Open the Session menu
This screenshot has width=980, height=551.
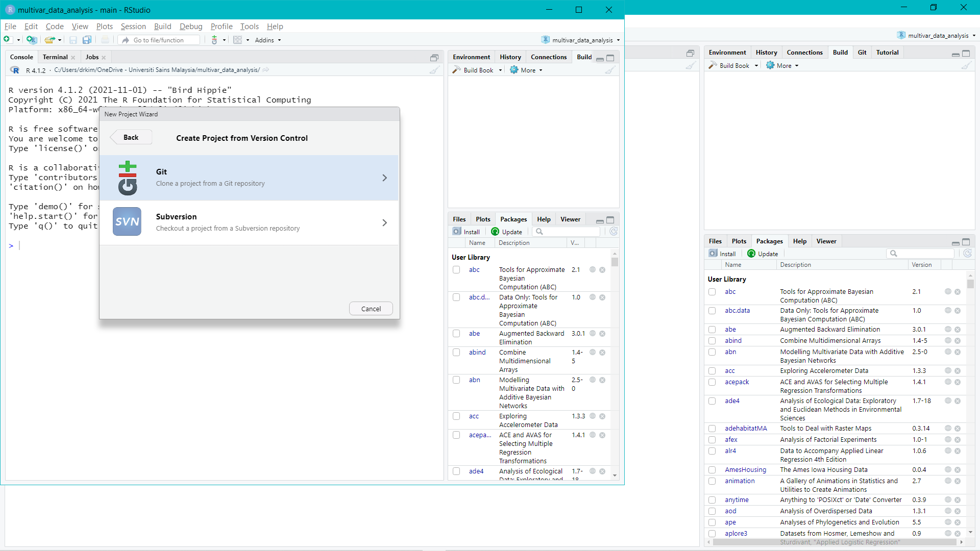(133, 27)
